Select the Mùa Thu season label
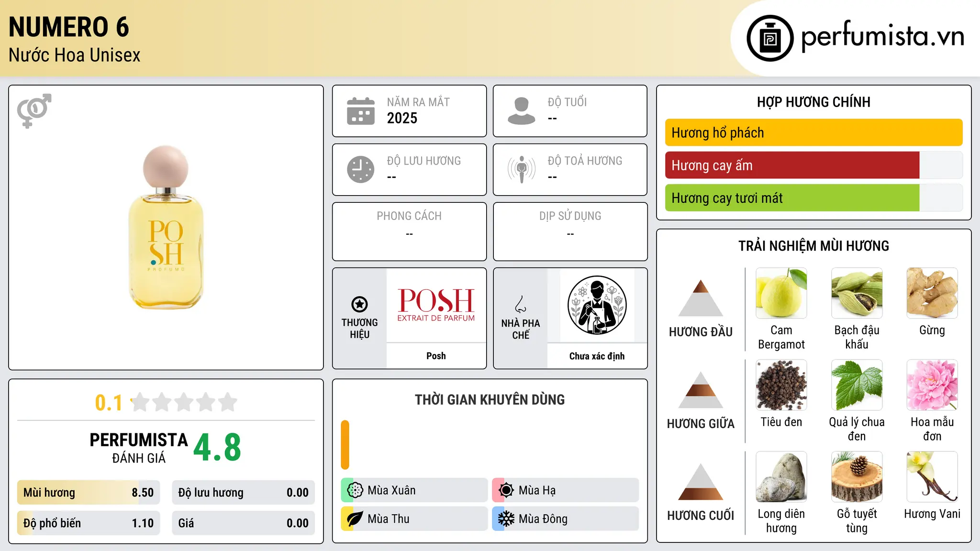The width and height of the screenshot is (980, 551). coord(389,519)
